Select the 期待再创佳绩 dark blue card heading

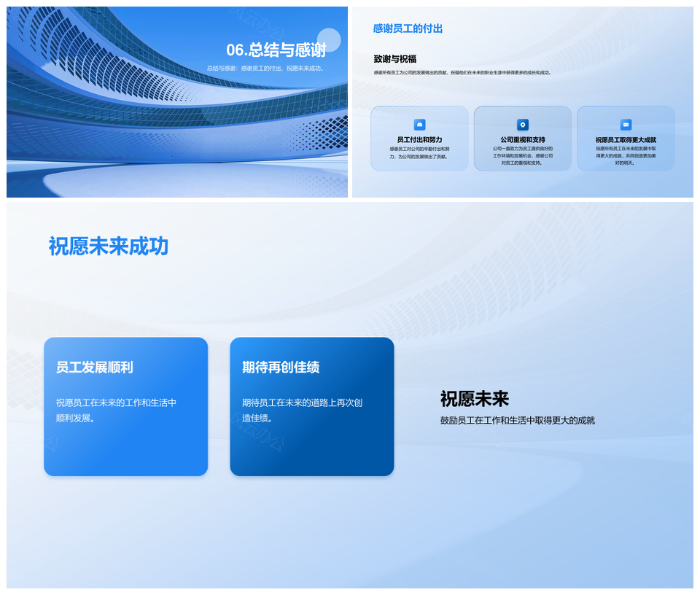tap(281, 367)
